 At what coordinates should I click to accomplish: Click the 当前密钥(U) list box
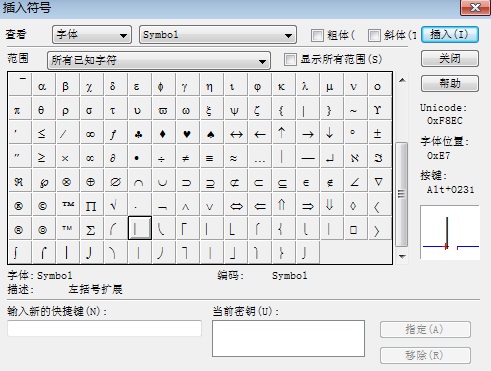288,338
